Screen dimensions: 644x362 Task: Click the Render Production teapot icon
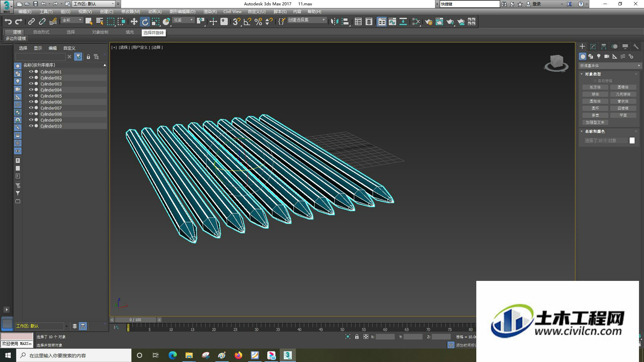click(x=450, y=22)
